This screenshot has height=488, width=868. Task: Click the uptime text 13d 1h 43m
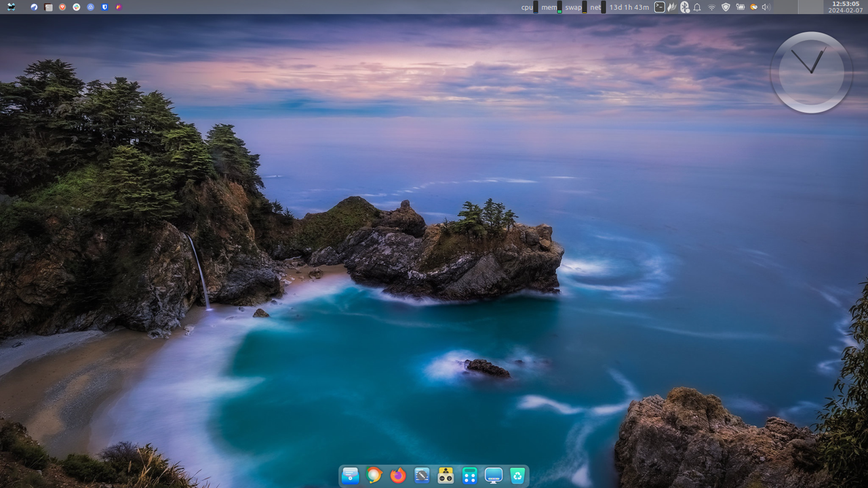pos(629,7)
